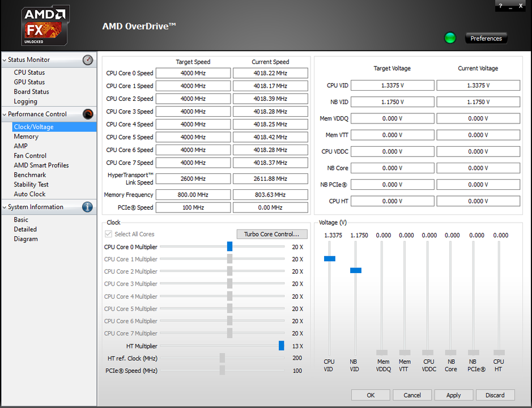Click the HT Multiplier slider handle

(x=281, y=346)
